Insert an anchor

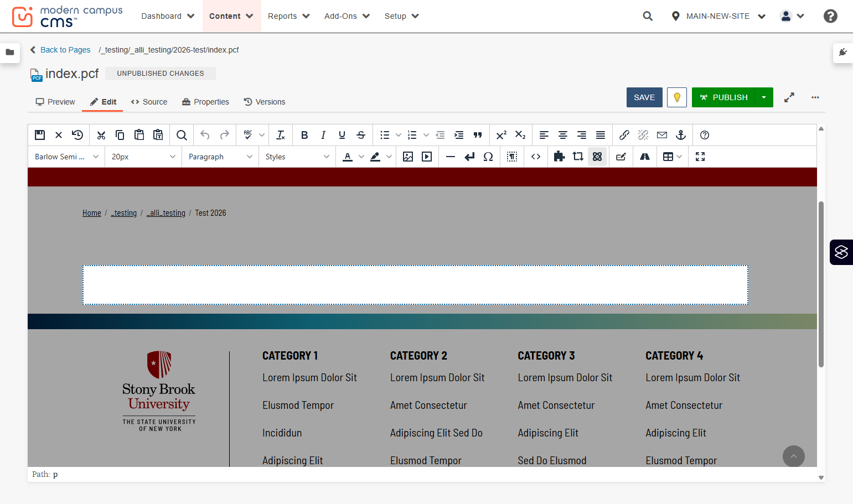click(681, 135)
